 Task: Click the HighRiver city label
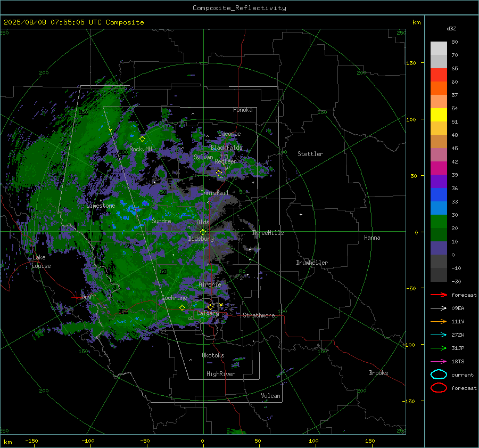click(x=221, y=374)
